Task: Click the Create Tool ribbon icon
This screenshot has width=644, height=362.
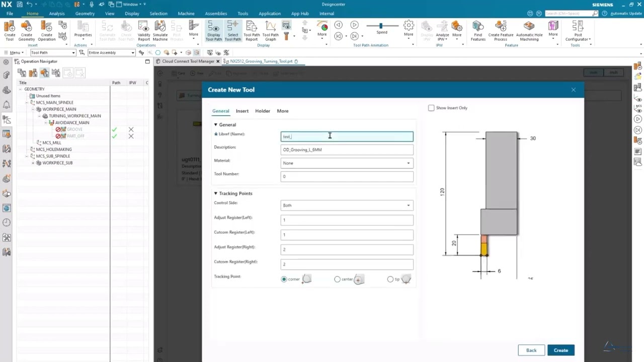Action: (x=10, y=31)
